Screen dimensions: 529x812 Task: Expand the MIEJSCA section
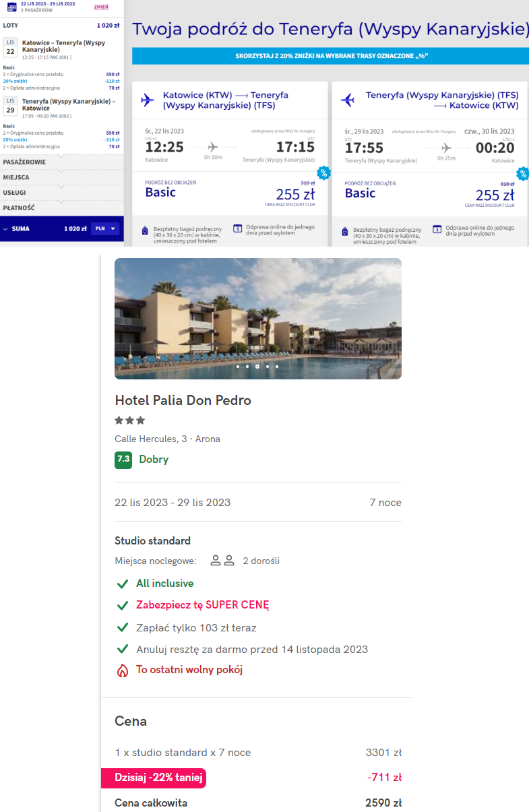(x=62, y=177)
